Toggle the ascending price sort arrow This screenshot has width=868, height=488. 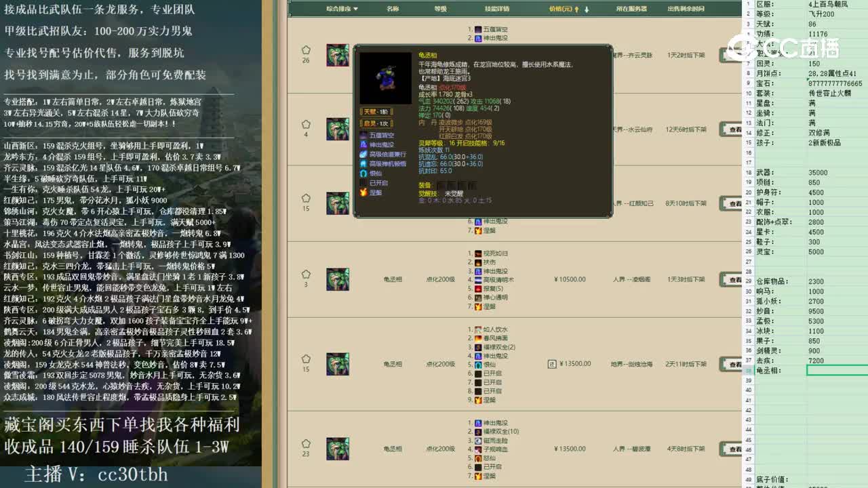pyautogui.click(x=577, y=9)
